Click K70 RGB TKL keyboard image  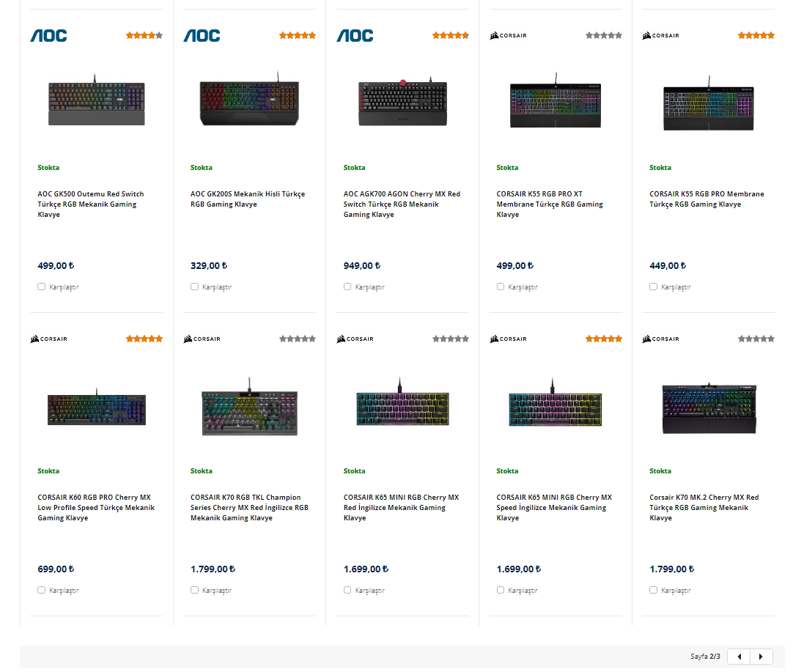(x=249, y=407)
